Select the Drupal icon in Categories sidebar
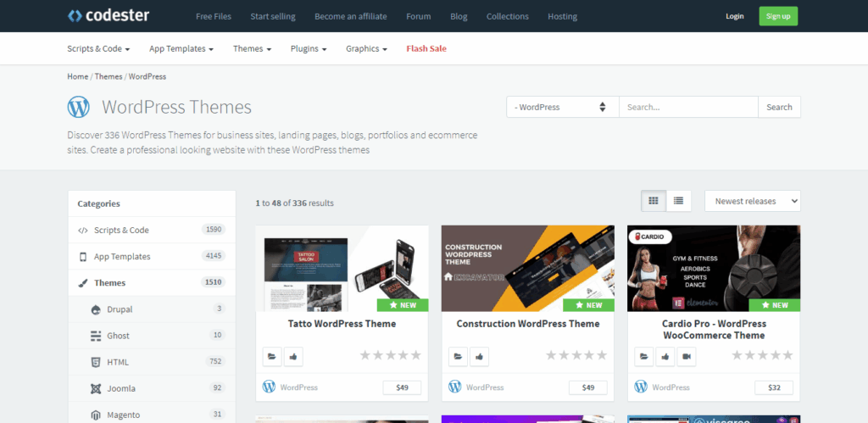This screenshot has width=868, height=423. (96, 309)
